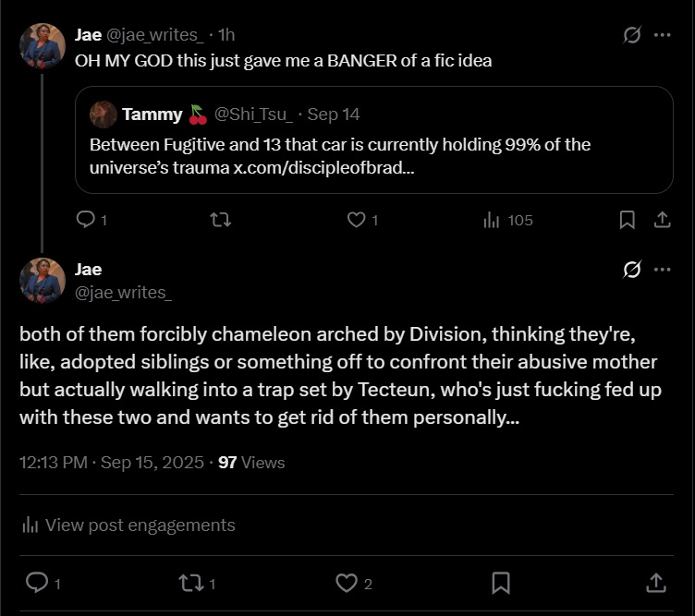Open View post engagements

(x=128, y=525)
